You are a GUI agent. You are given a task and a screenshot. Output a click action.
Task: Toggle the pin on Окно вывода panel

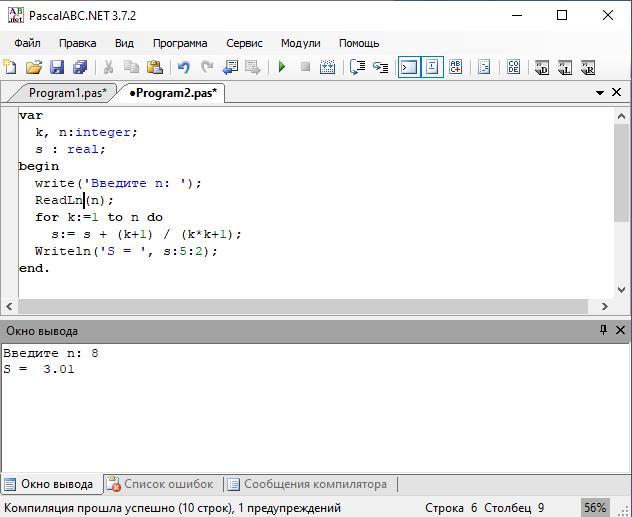[x=603, y=330]
